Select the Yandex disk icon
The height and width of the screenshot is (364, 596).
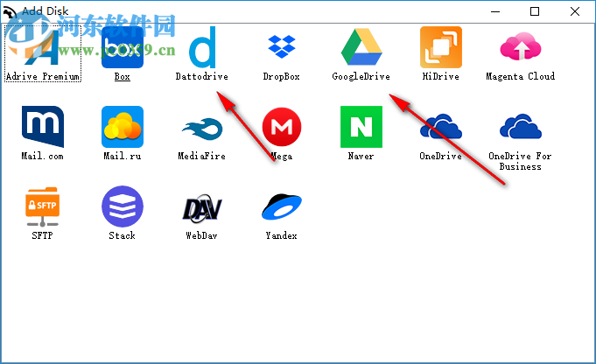pos(282,206)
